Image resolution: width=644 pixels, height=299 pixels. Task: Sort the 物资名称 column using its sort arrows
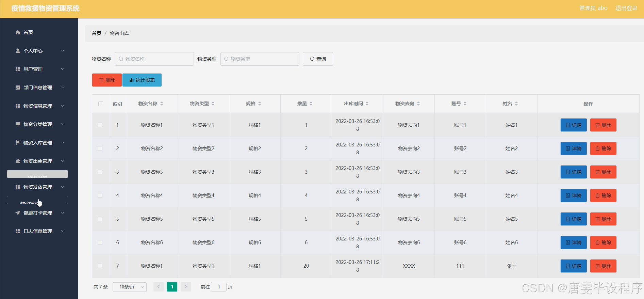(162, 104)
